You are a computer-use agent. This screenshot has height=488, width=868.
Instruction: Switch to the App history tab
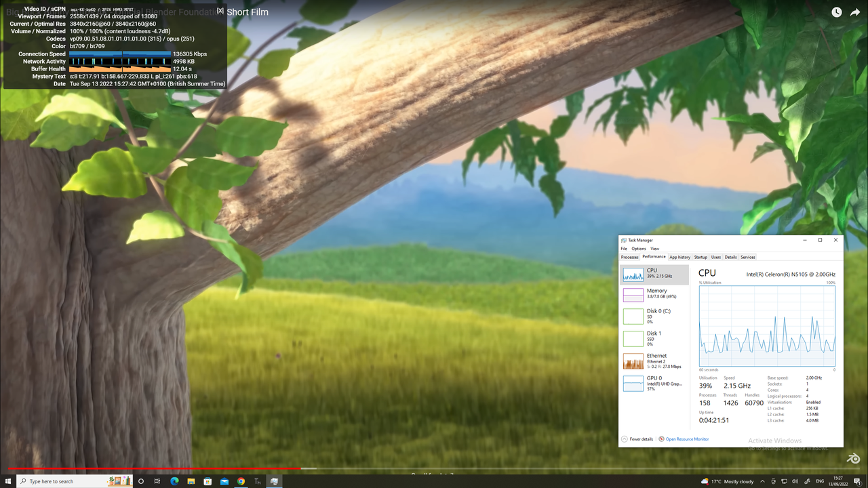(679, 257)
